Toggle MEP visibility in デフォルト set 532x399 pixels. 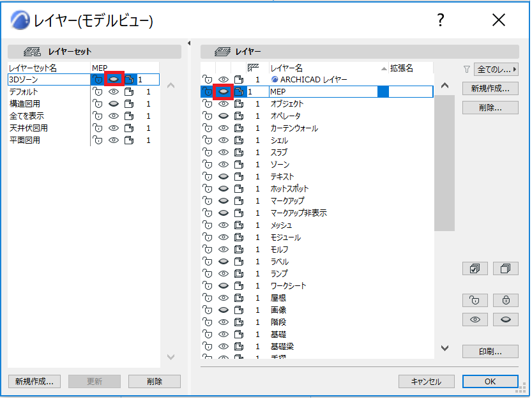[114, 92]
